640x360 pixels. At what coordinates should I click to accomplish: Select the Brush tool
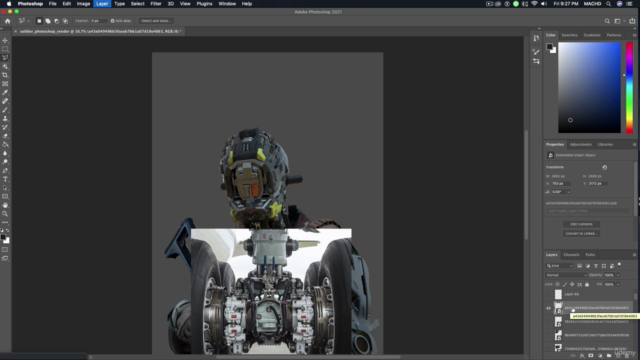point(5,110)
